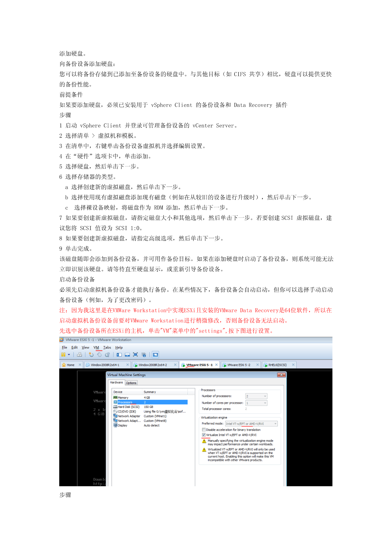Select the Memory device row

150,398
